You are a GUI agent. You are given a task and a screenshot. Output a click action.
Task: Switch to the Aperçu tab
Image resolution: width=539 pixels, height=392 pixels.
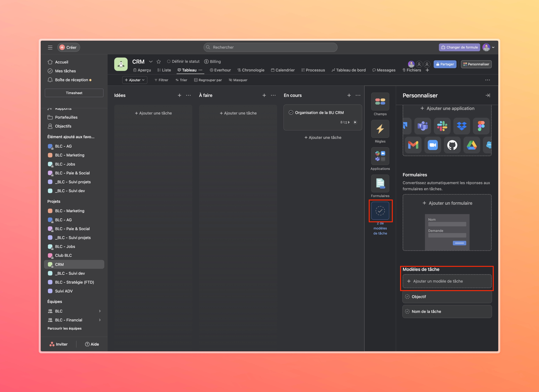tap(142, 70)
